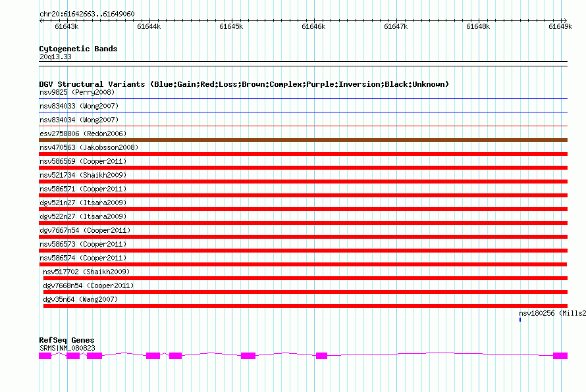Click the rightmost magenta SRMS exon block
Image resolution: width=586 pixels, height=392 pixels.
560,356
